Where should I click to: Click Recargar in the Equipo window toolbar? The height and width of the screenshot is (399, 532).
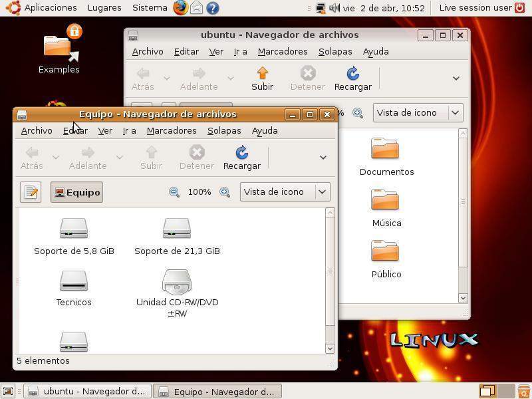[241, 158]
